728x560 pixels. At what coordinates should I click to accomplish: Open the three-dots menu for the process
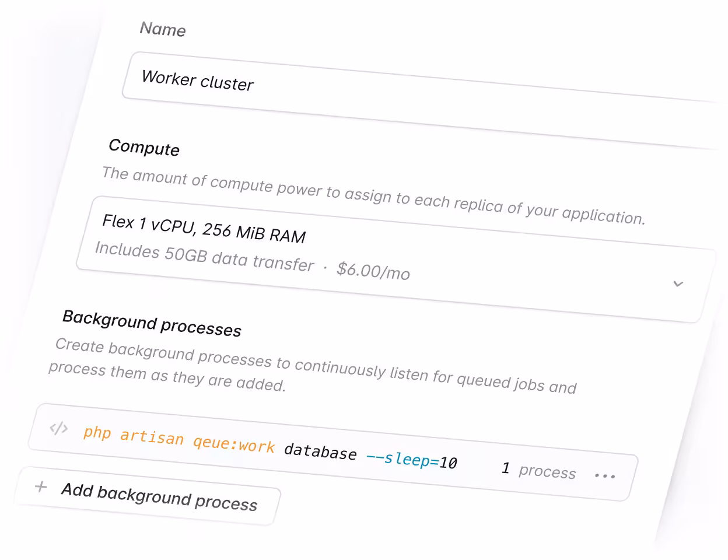tap(605, 476)
